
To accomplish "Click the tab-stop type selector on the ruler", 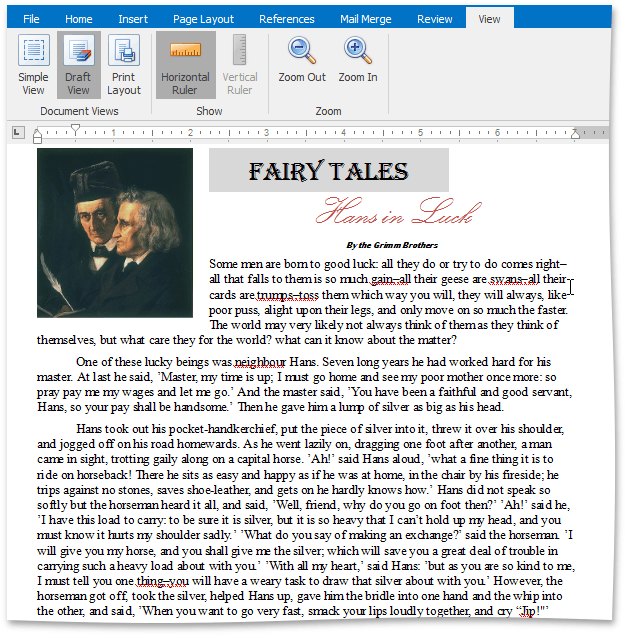I will tap(18, 132).
